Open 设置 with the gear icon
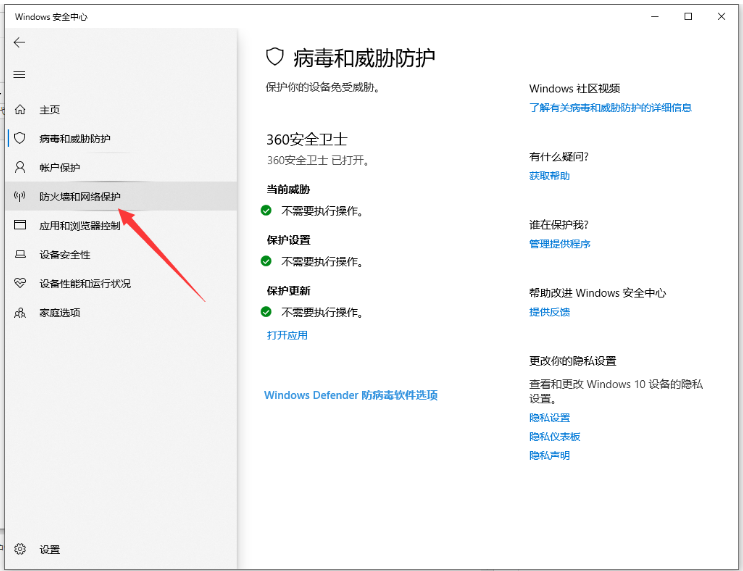The height and width of the screenshot is (571, 743). tap(20, 549)
